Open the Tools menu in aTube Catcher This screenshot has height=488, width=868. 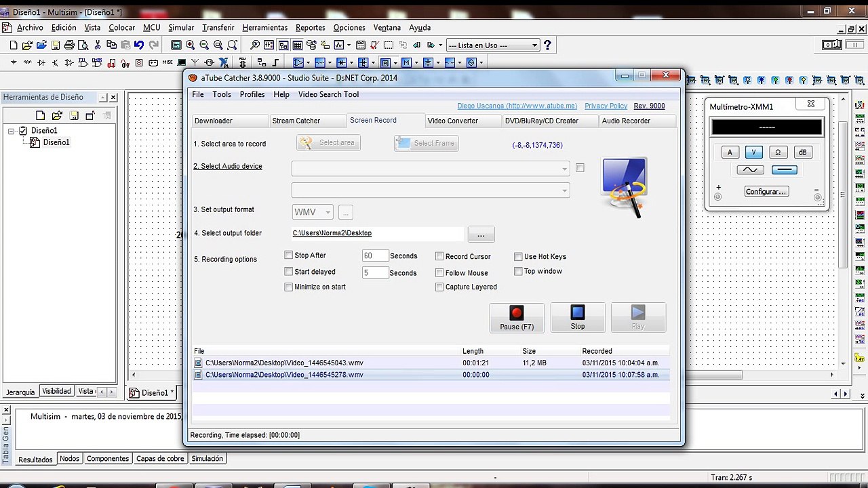coord(222,94)
